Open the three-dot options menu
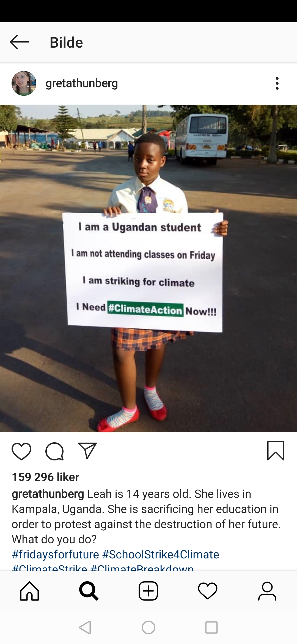Screen dimensions: 297x644 click(x=277, y=83)
